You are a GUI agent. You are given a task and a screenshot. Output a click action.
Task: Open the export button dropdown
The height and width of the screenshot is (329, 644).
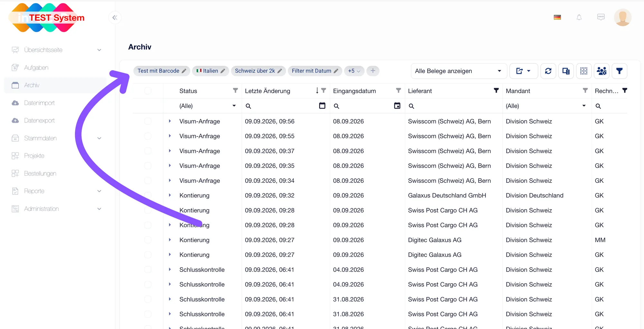(x=524, y=71)
